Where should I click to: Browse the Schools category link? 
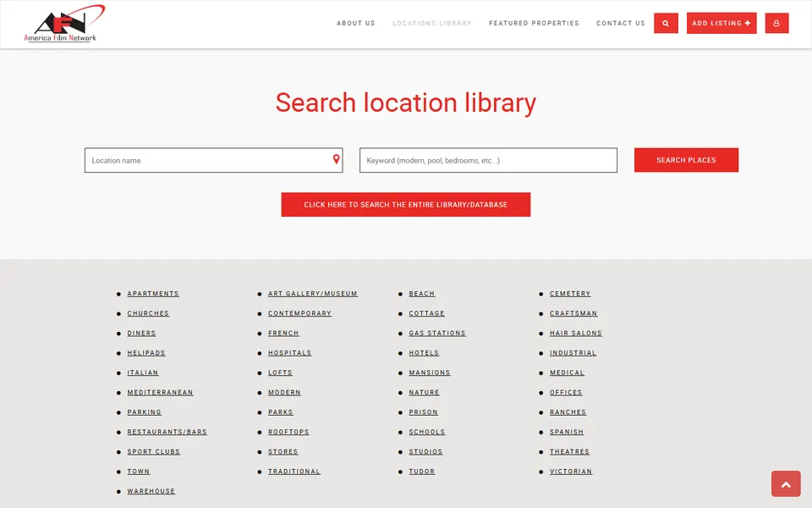427,432
